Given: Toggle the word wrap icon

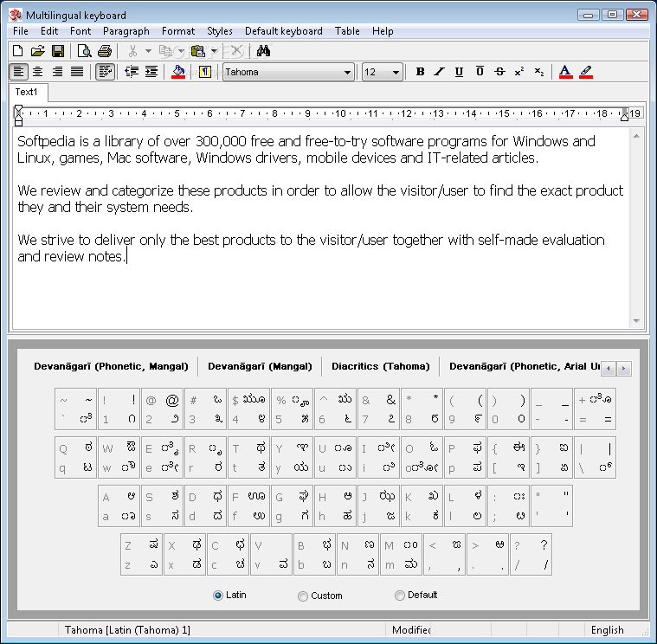Looking at the screenshot, I should 105,72.
